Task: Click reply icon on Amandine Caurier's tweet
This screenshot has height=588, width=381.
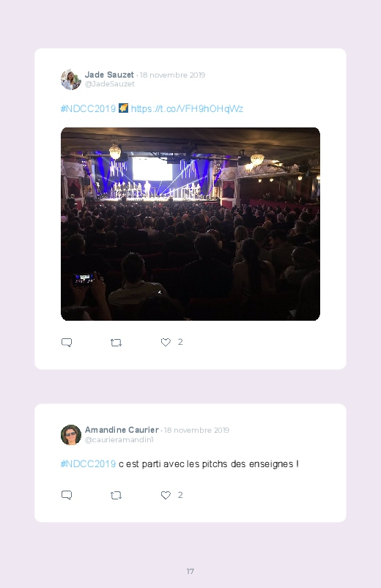Action: click(67, 495)
